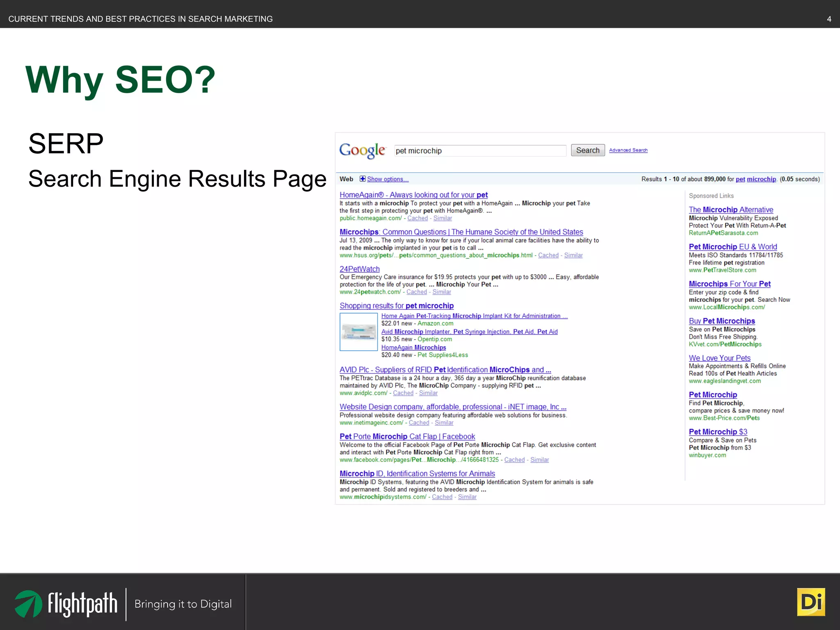Open Similar link for public.homeagain.com
This screenshot has width=840, height=630.
pos(443,218)
